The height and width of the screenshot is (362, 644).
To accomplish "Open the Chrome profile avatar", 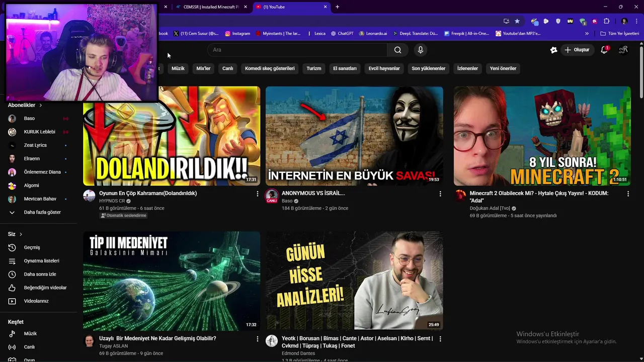I will coord(624,21).
